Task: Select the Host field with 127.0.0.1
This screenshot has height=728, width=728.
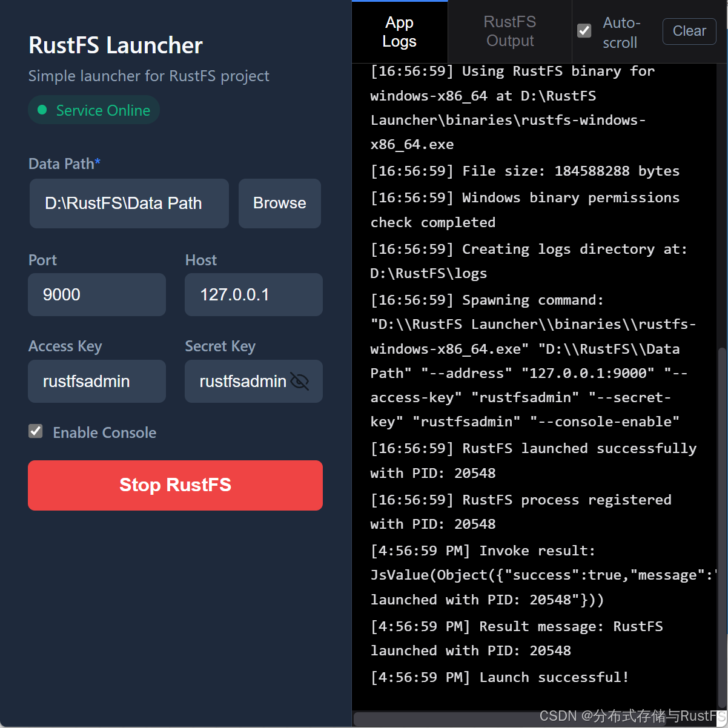Action: coord(254,295)
